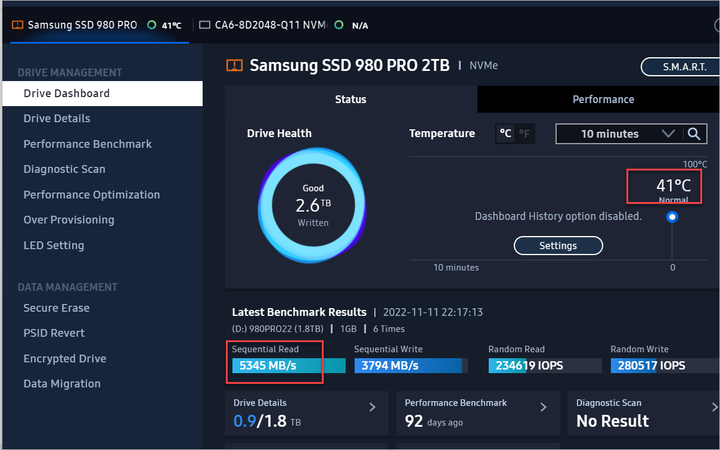Viewport: 720px width, 450px height.
Task: Click green status circle next to N/A
Action: click(x=339, y=25)
